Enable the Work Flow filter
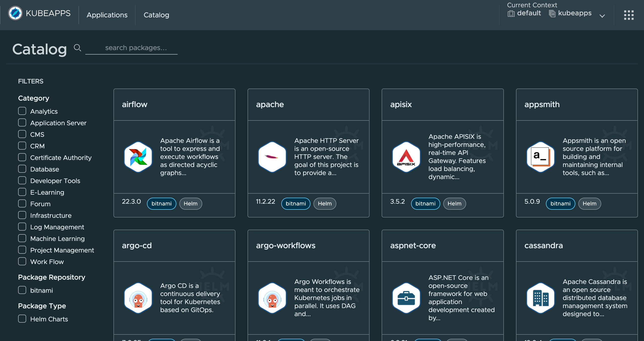The width and height of the screenshot is (644, 341). 22,261
